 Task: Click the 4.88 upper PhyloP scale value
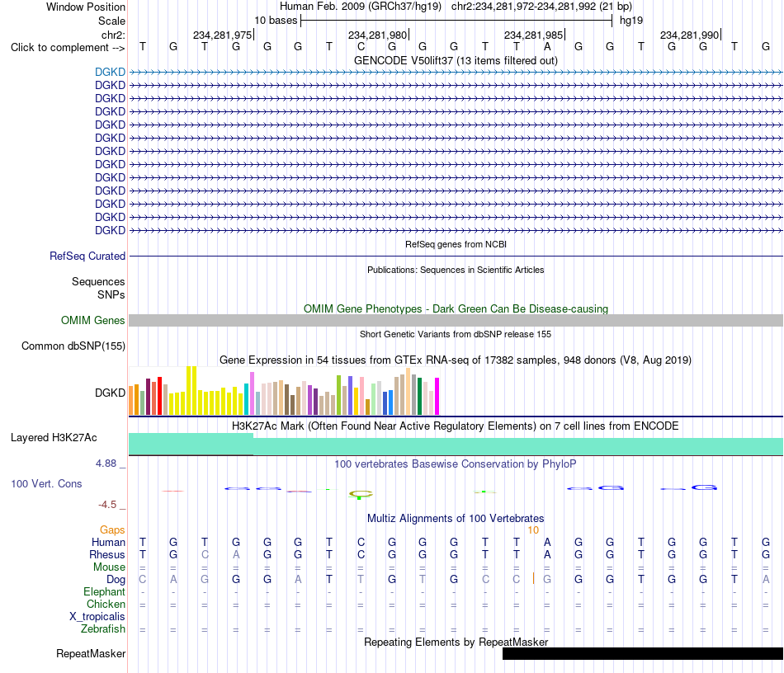tap(106, 464)
